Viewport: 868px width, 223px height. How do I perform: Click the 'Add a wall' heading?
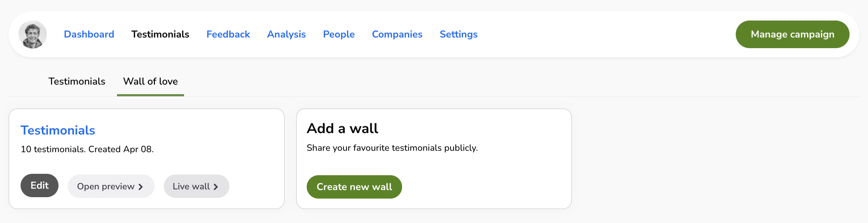pyautogui.click(x=343, y=128)
